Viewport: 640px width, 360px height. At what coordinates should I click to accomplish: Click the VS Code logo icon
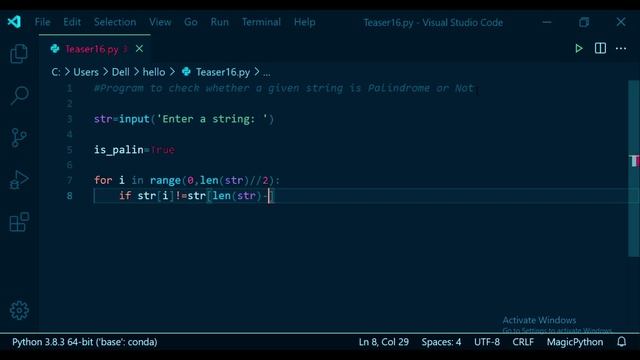(x=14, y=22)
